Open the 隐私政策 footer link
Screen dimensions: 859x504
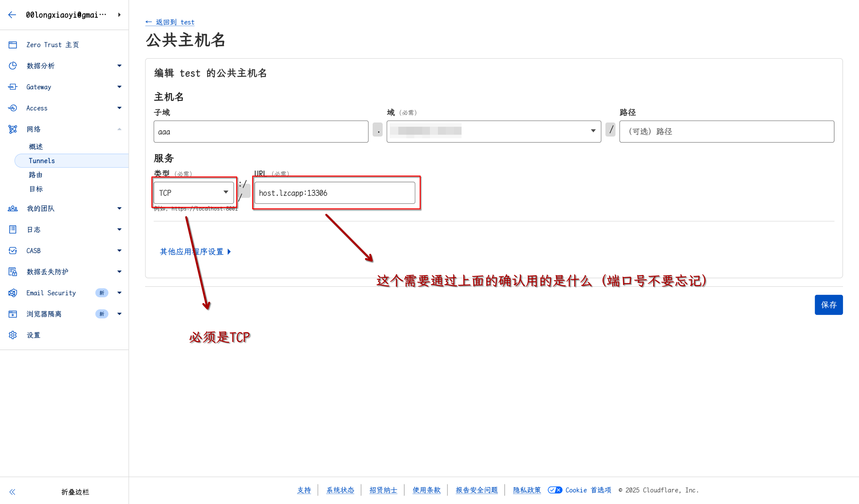click(527, 490)
